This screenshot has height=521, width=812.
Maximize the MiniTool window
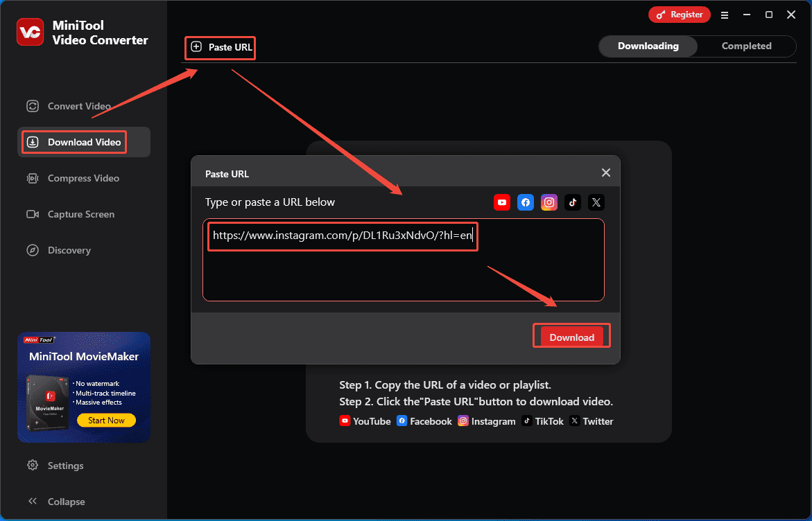pyautogui.click(x=769, y=15)
